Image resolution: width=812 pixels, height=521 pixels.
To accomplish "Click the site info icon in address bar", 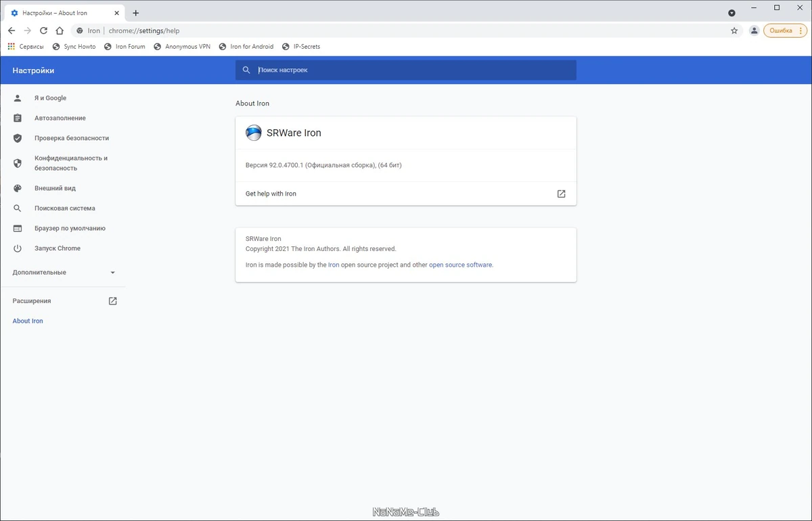I will pyautogui.click(x=80, y=30).
